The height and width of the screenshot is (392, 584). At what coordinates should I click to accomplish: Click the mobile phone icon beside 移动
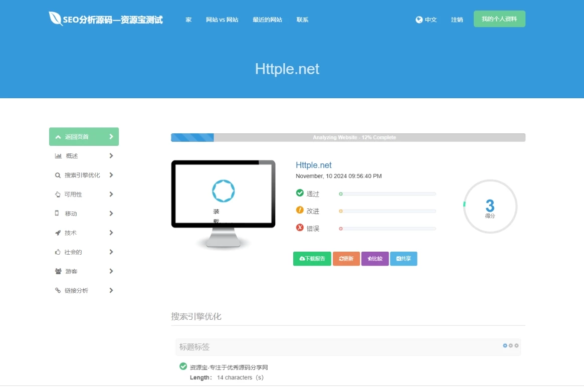tap(57, 213)
